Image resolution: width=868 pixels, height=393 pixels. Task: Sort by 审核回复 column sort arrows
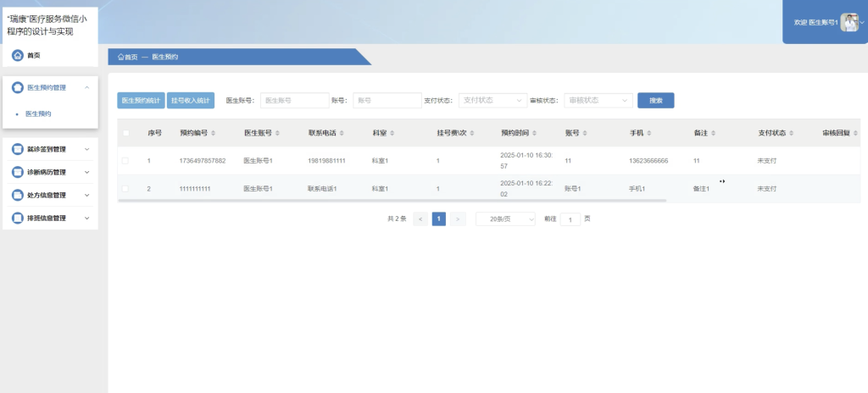pyautogui.click(x=855, y=133)
